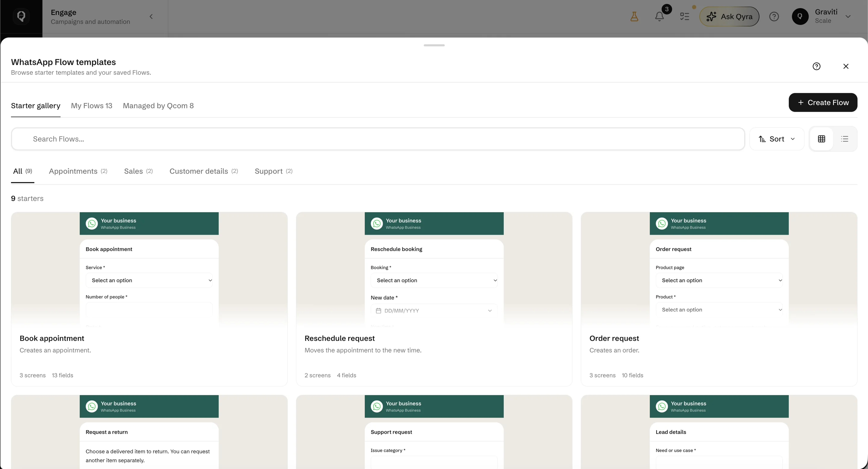Open the top bar help icon

[x=774, y=17]
